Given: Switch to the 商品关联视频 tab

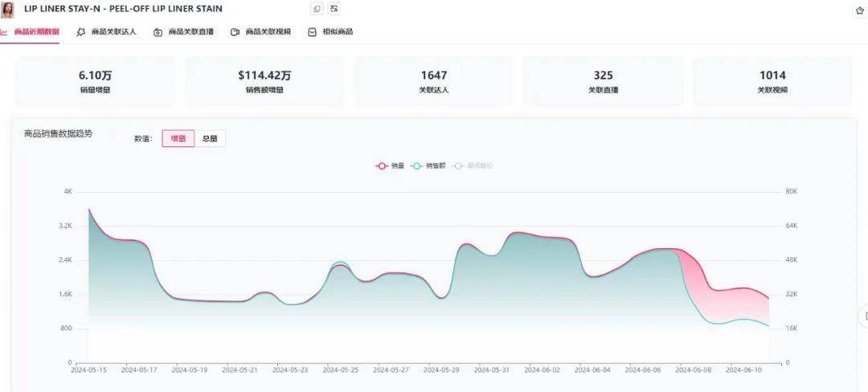Looking at the screenshot, I should [x=260, y=32].
